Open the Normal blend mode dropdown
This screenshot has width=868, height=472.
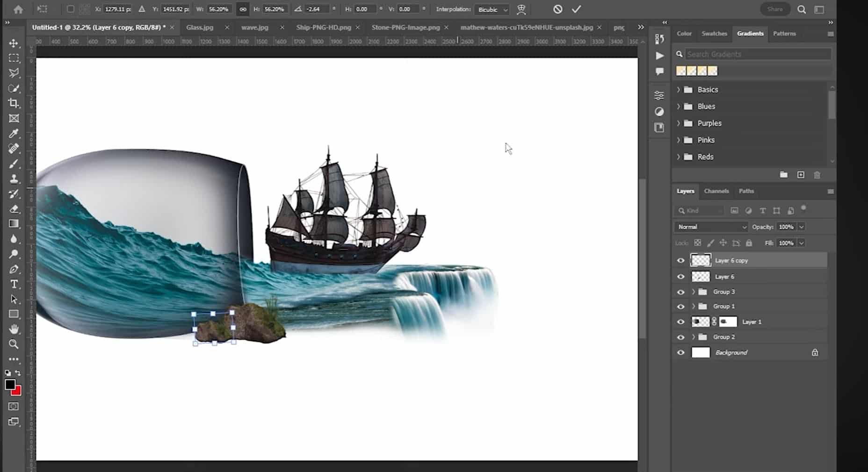711,227
